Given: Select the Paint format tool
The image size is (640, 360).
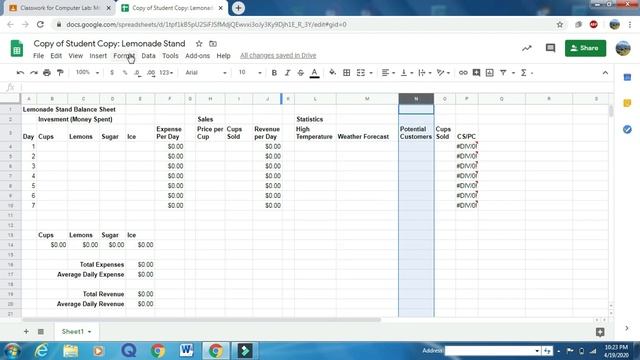Looking at the screenshot, I should 60,73.
